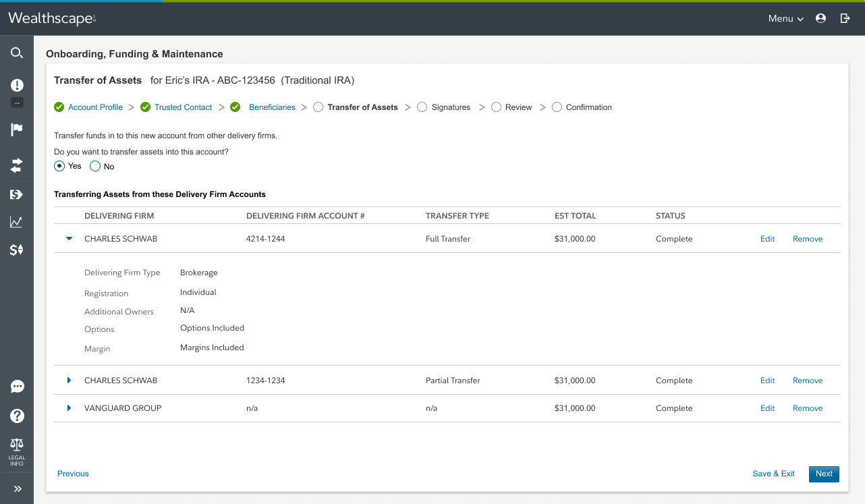Click the VANGUARD GROUP firm name
865x504 pixels.
tap(123, 408)
